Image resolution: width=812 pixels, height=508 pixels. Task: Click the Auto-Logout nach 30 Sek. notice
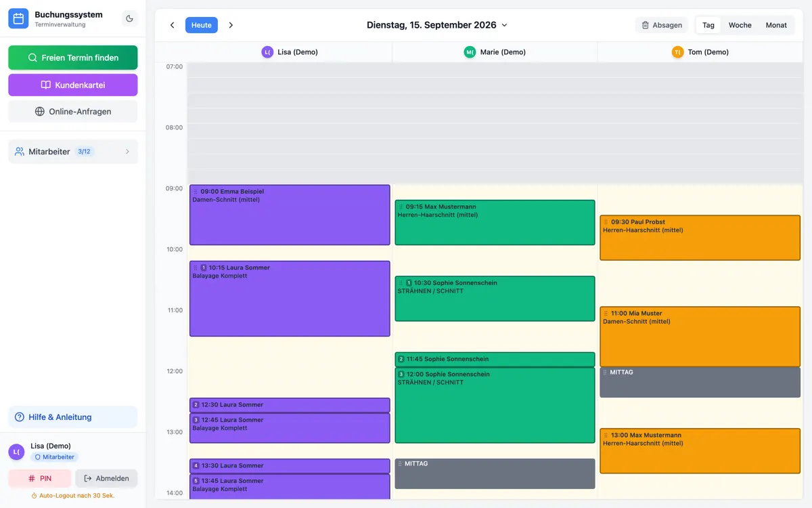tap(73, 496)
